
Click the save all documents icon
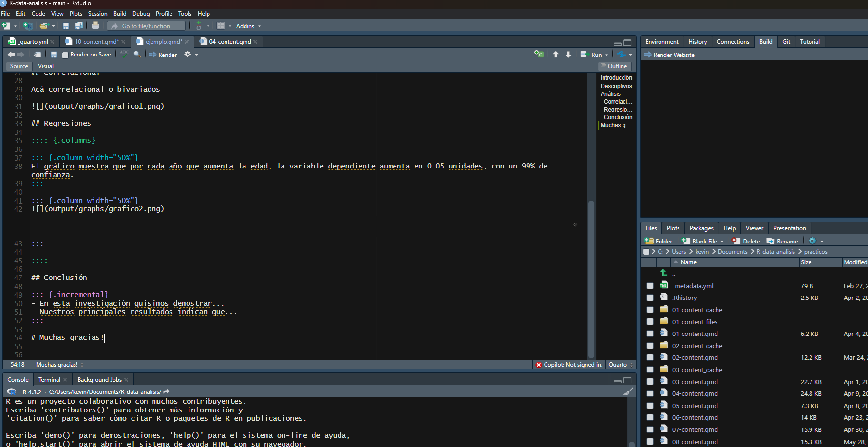click(78, 26)
